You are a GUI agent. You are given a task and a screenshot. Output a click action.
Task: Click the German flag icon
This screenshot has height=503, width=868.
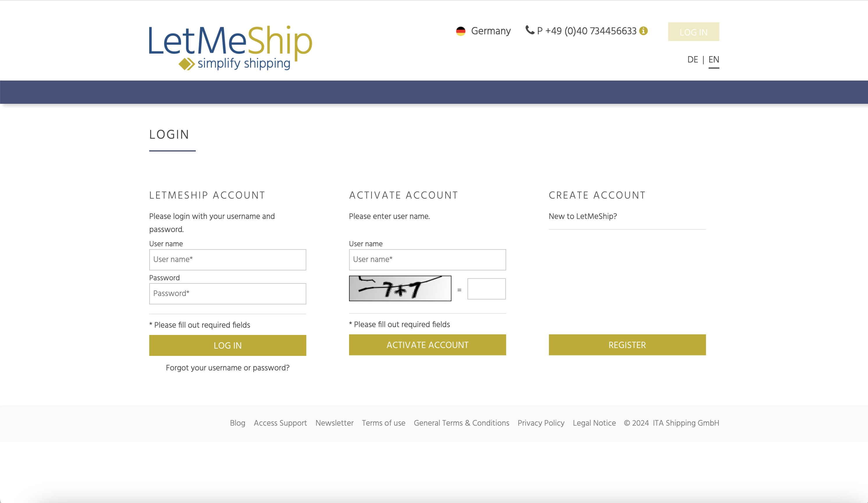(x=460, y=31)
